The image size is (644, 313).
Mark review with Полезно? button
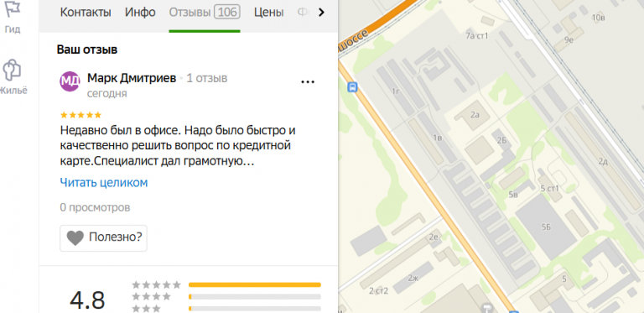tap(103, 237)
